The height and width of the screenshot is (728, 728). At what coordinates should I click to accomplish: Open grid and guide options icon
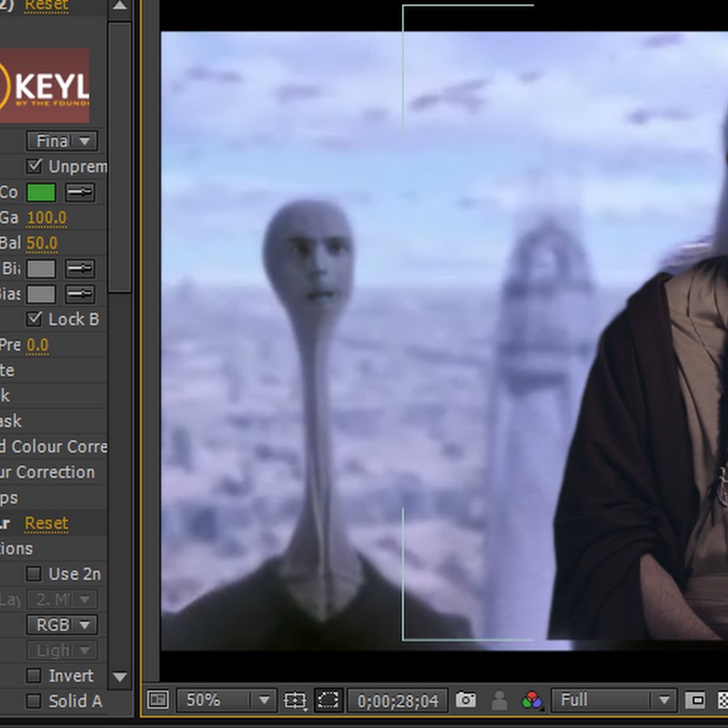[x=295, y=700]
